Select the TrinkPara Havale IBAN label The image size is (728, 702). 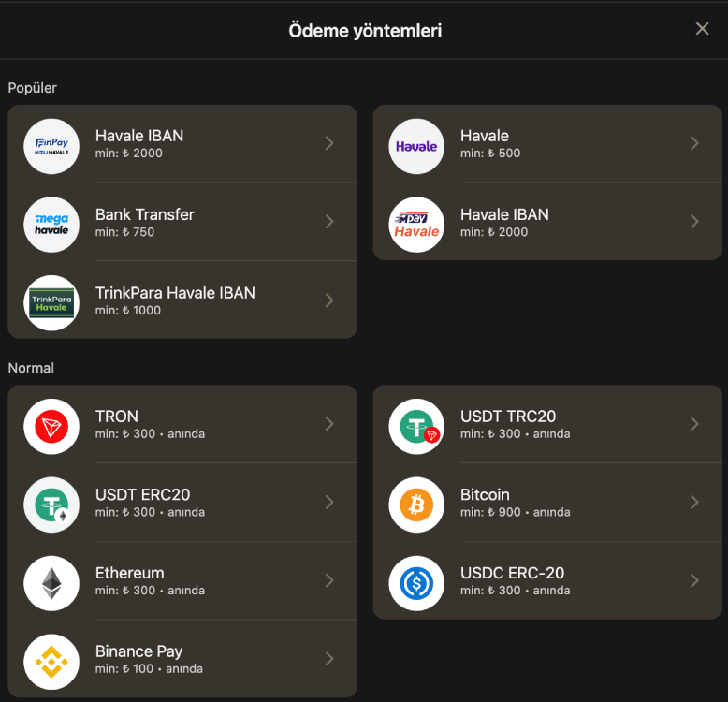pyautogui.click(x=175, y=293)
